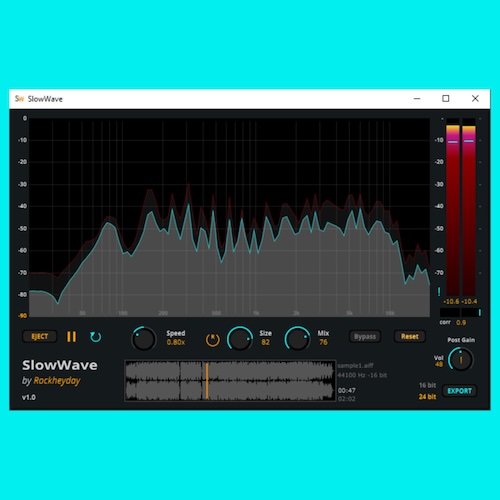Maximize the SlowWave window

(446, 98)
